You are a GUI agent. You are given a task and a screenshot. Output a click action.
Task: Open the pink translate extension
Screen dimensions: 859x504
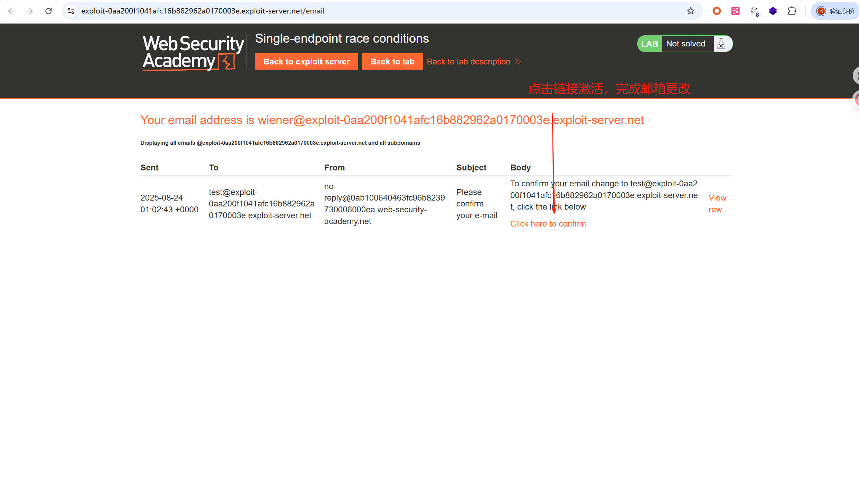735,11
